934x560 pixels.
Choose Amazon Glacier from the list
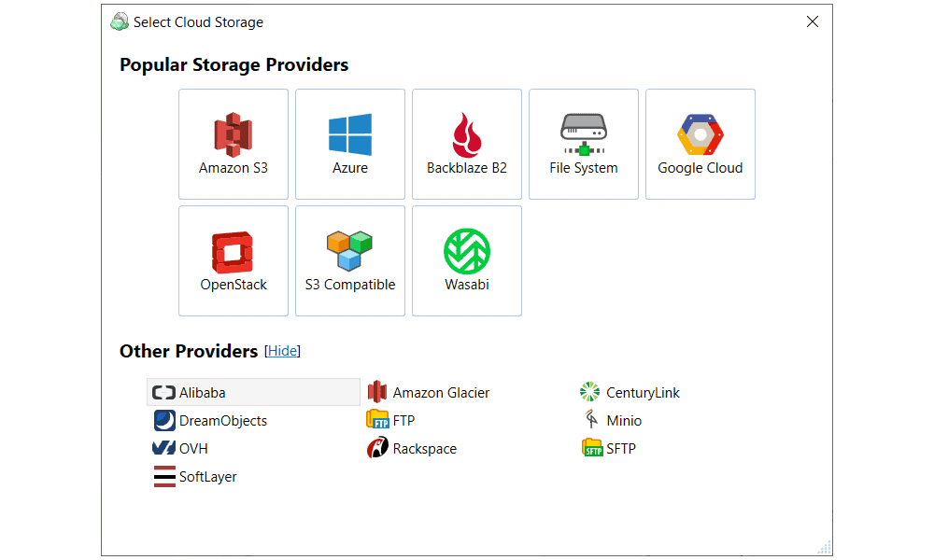pos(429,392)
